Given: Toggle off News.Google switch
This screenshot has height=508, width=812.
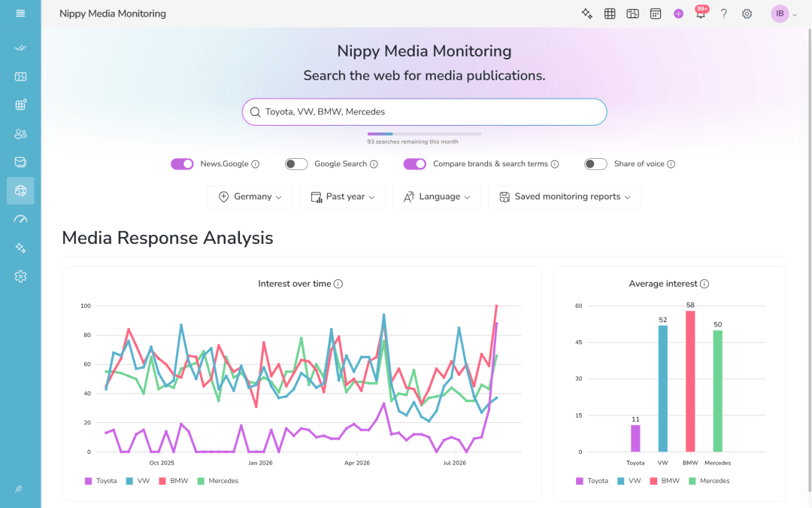Looking at the screenshot, I should point(182,164).
